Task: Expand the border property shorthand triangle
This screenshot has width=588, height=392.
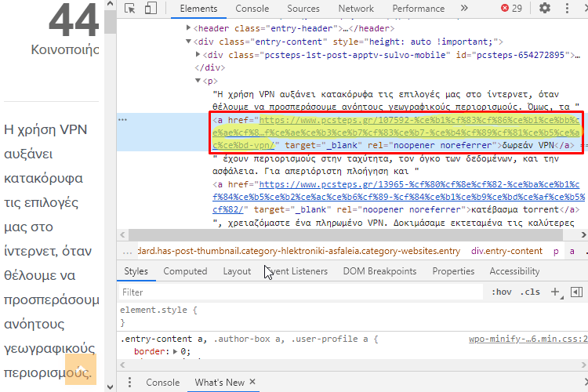Action: 175,352
